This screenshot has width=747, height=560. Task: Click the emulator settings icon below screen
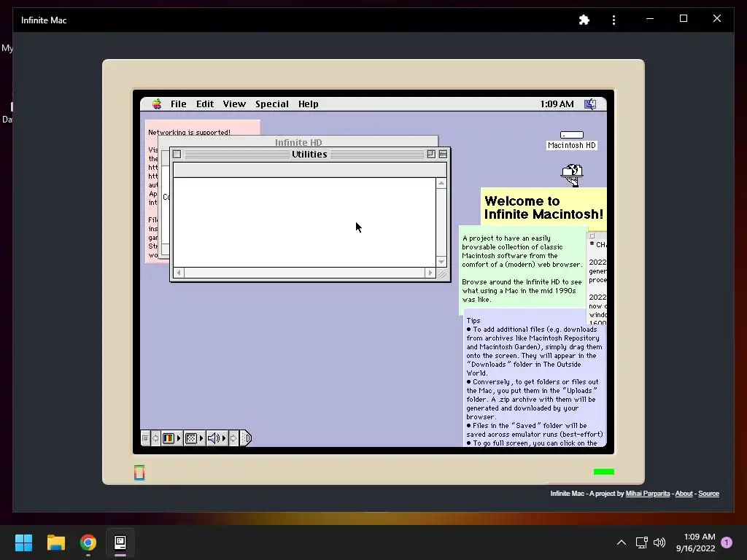pyautogui.click(x=139, y=472)
